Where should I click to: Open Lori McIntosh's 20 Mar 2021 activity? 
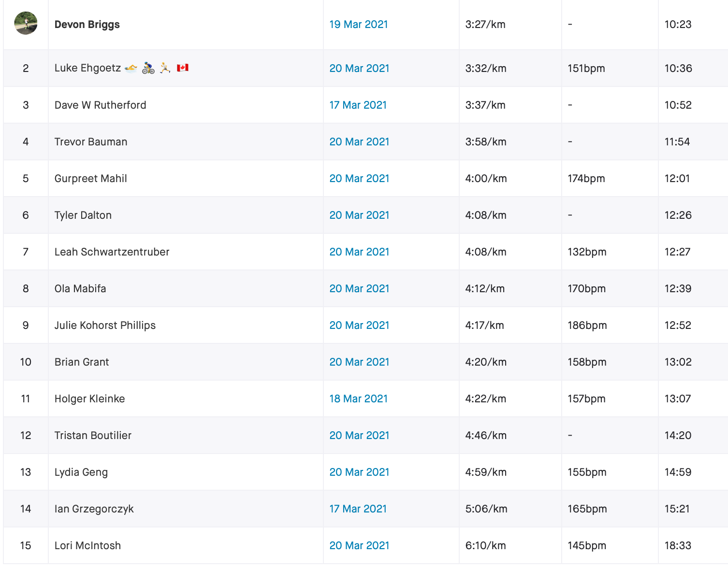[x=359, y=546]
